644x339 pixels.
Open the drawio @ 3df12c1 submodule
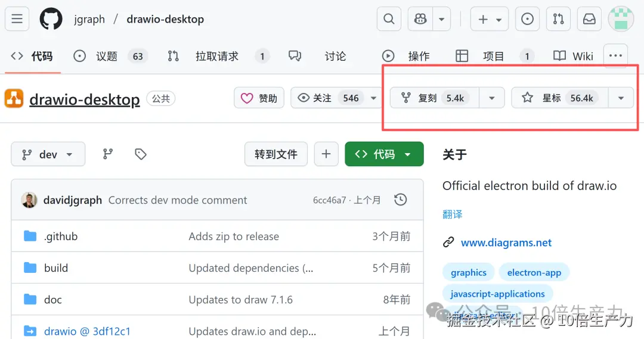tap(87, 331)
